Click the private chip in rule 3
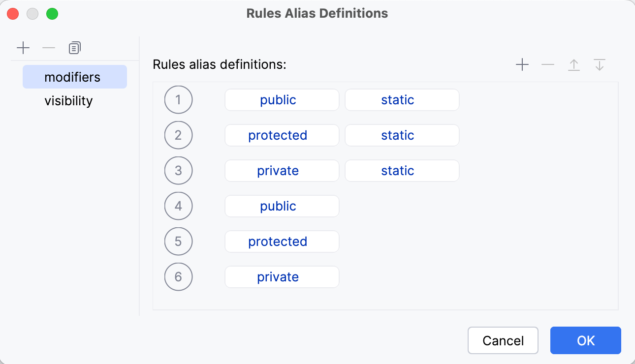635x364 pixels. 282,170
